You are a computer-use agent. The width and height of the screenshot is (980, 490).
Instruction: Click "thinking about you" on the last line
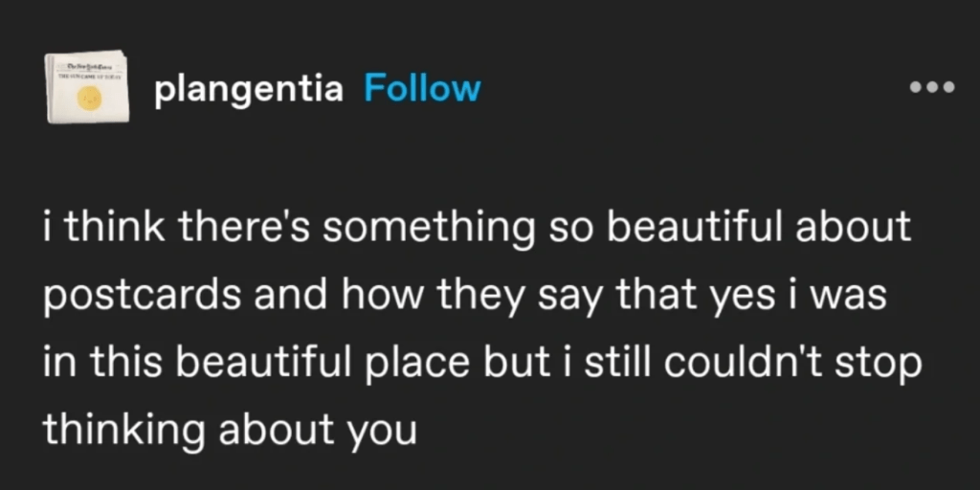click(x=230, y=431)
